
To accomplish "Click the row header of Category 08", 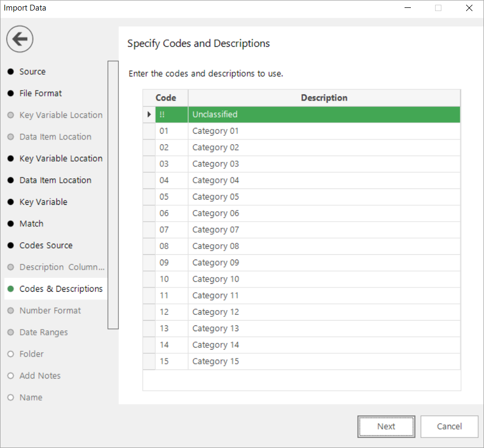I will (149, 246).
